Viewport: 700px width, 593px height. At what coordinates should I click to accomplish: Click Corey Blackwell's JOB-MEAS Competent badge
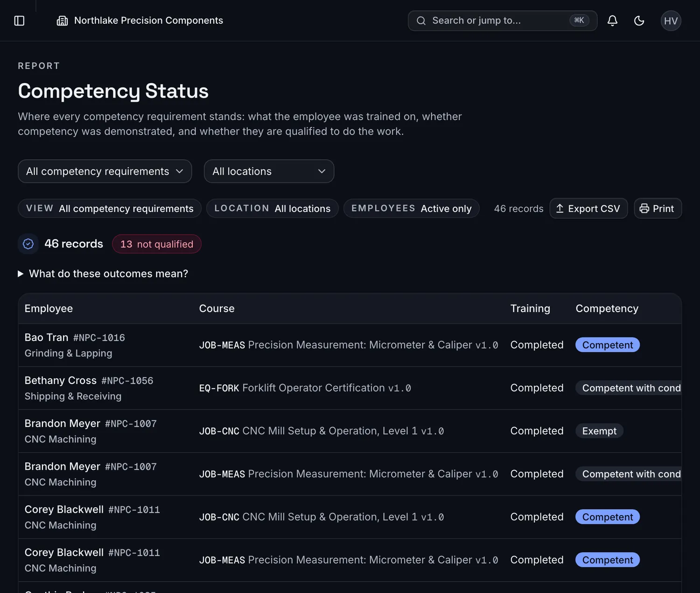[608, 560]
